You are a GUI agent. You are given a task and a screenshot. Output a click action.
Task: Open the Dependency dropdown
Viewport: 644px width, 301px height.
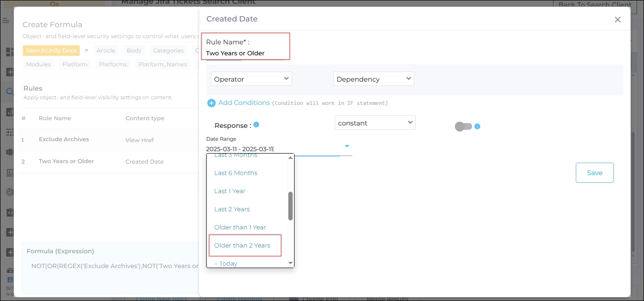(373, 79)
